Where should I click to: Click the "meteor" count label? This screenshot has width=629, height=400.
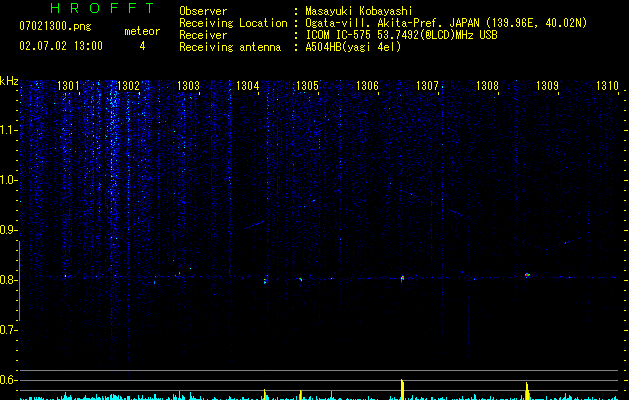click(142, 31)
